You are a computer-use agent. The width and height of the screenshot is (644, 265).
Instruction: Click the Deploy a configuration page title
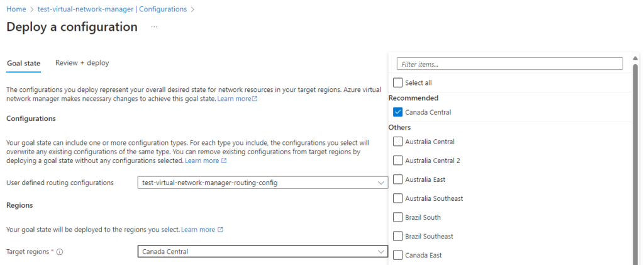tap(72, 26)
